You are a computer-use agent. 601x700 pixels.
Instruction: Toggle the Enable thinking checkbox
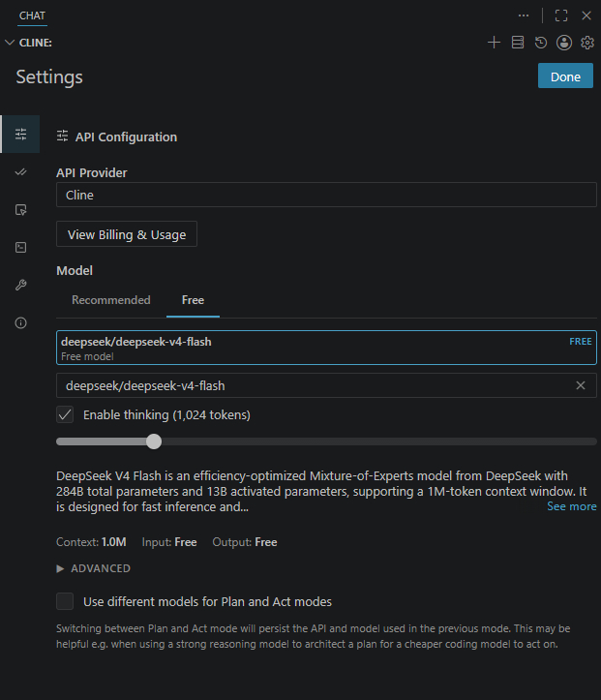(65, 414)
